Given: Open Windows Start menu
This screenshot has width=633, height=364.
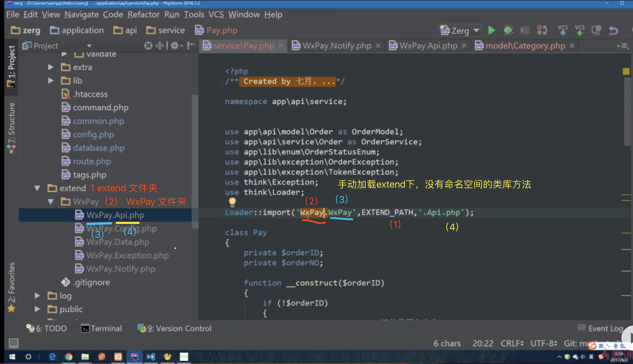Looking at the screenshot, I should [x=12, y=357].
